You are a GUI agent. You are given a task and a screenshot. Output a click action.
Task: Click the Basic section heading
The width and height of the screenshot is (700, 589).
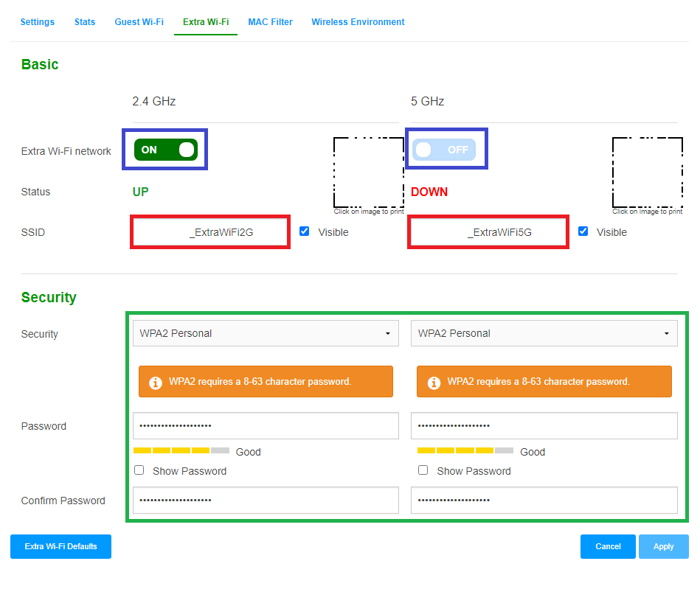40,64
